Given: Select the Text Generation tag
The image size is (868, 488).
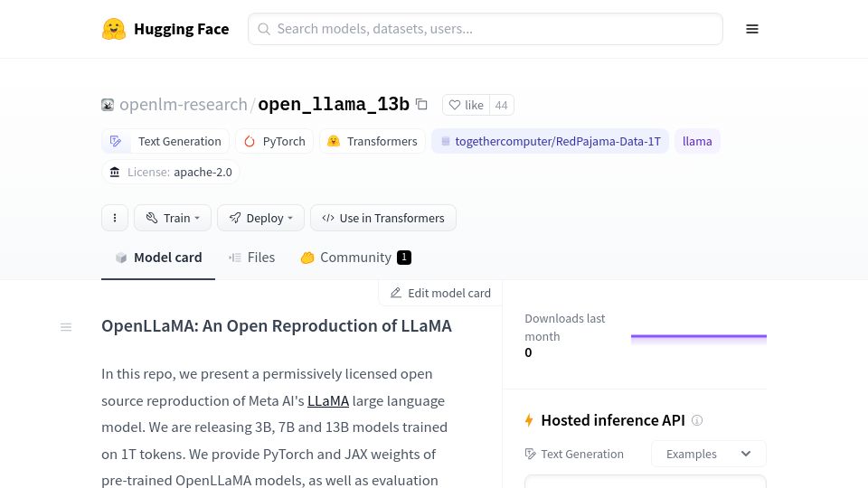Looking at the screenshot, I should (165, 141).
